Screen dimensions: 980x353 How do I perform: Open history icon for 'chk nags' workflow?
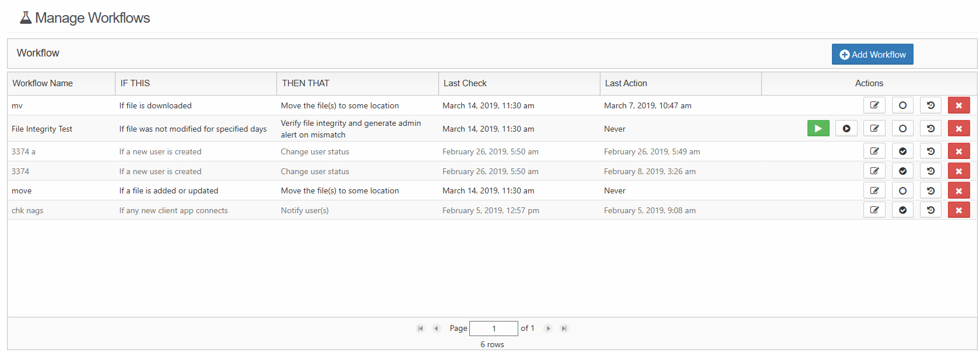pyautogui.click(x=930, y=210)
